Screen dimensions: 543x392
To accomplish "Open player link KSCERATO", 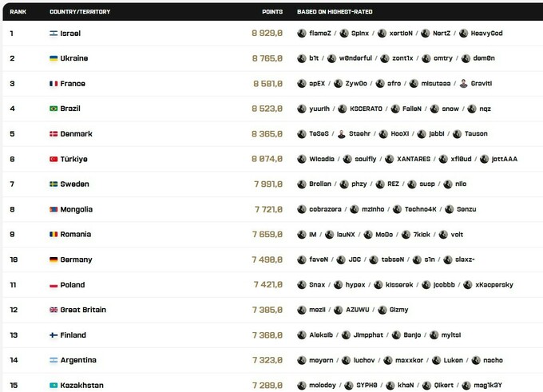I will (x=366, y=109).
